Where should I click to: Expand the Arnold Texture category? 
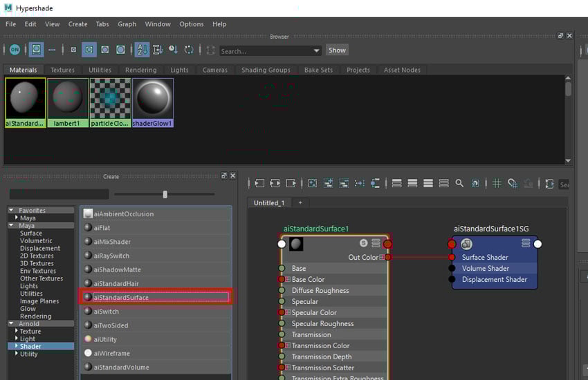pos(17,332)
